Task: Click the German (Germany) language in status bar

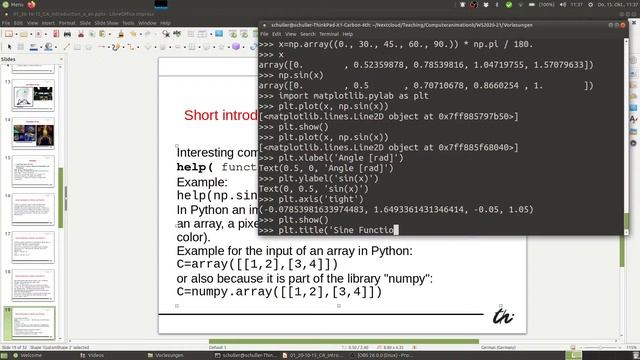Action: (498, 347)
